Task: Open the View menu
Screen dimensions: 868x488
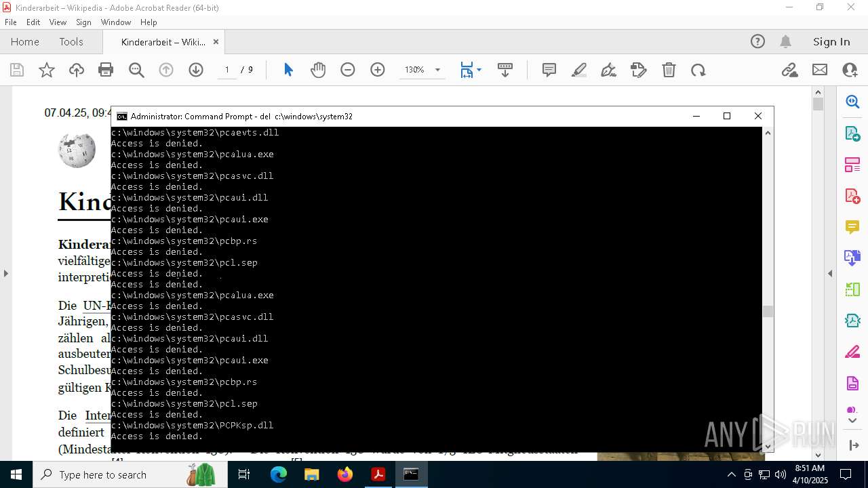Action: coord(58,22)
